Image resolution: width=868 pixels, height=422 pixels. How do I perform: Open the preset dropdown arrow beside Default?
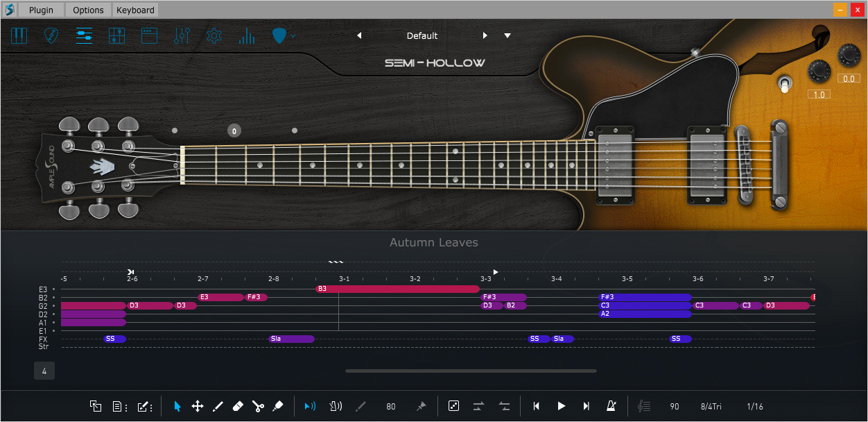[507, 35]
